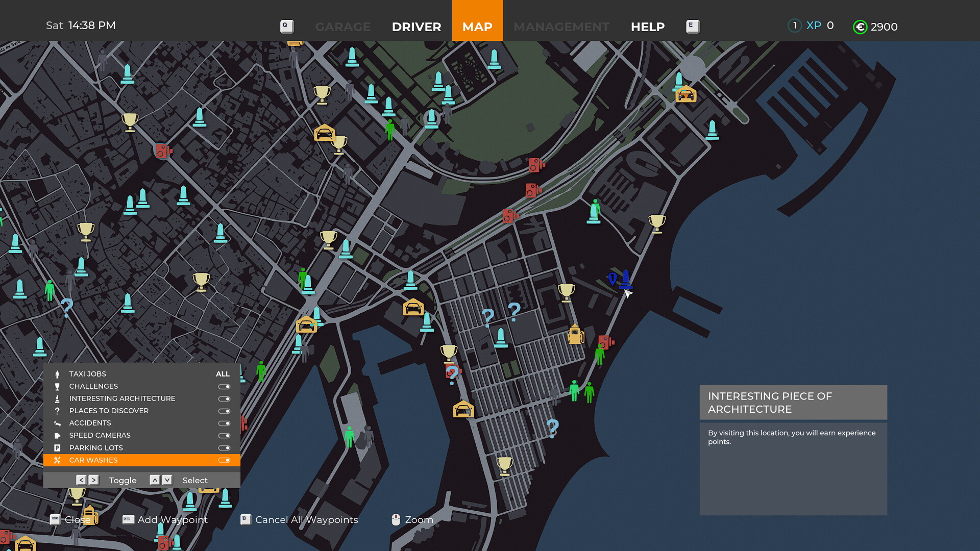This screenshot has height=551, width=980.
Task: Click Cancel All Waypoints button
Action: pyautogui.click(x=307, y=519)
